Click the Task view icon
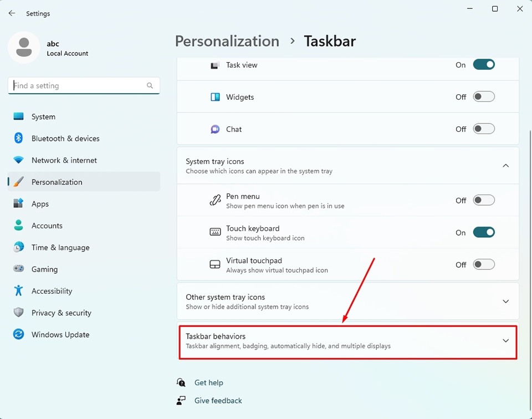Viewport: 532px width, 419px height. 215,65
